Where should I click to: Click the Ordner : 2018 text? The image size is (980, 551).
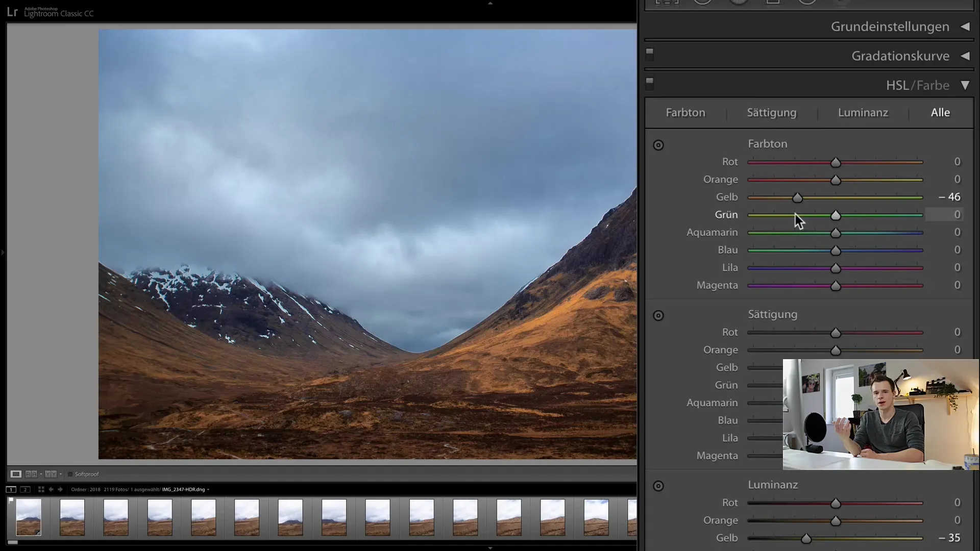(x=86, y=490)
